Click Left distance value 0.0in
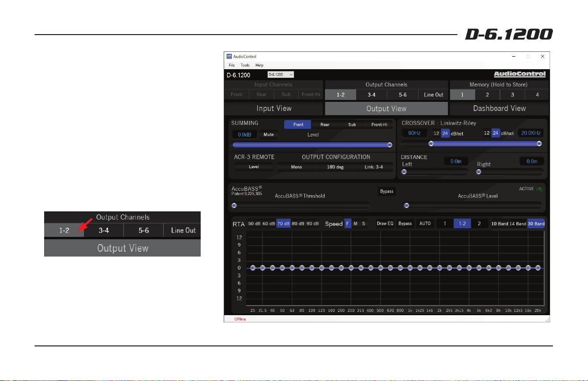Image resolution: width=588 pixels, height=381 pixels. click(456, 161)
